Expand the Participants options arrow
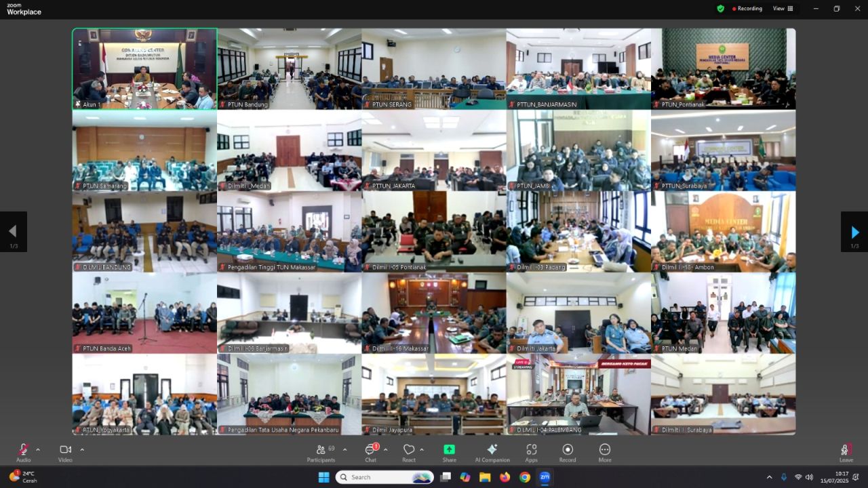This screenshot has width=868, height=488. 344,449
